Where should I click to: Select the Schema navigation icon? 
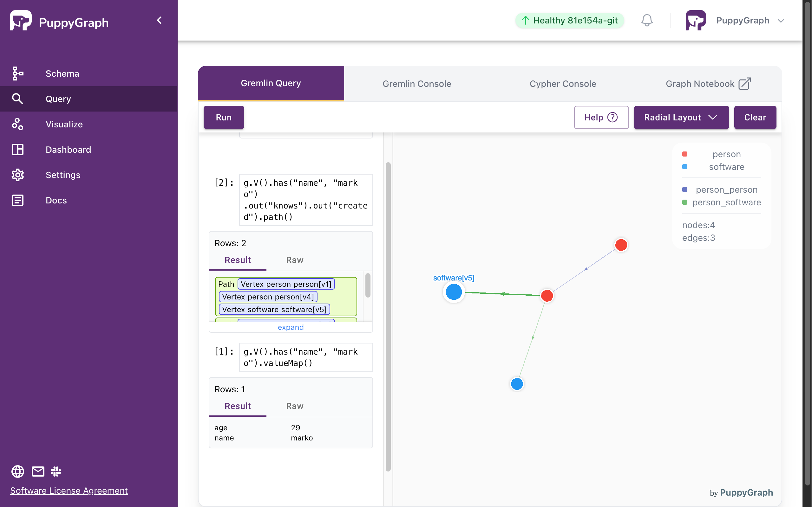click(17, 74)
